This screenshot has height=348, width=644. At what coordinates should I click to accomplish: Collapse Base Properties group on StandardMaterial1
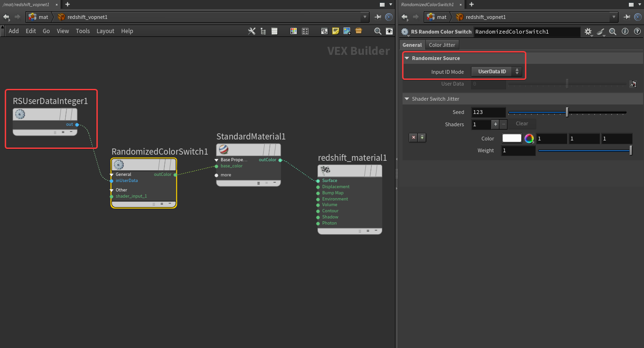216,160
